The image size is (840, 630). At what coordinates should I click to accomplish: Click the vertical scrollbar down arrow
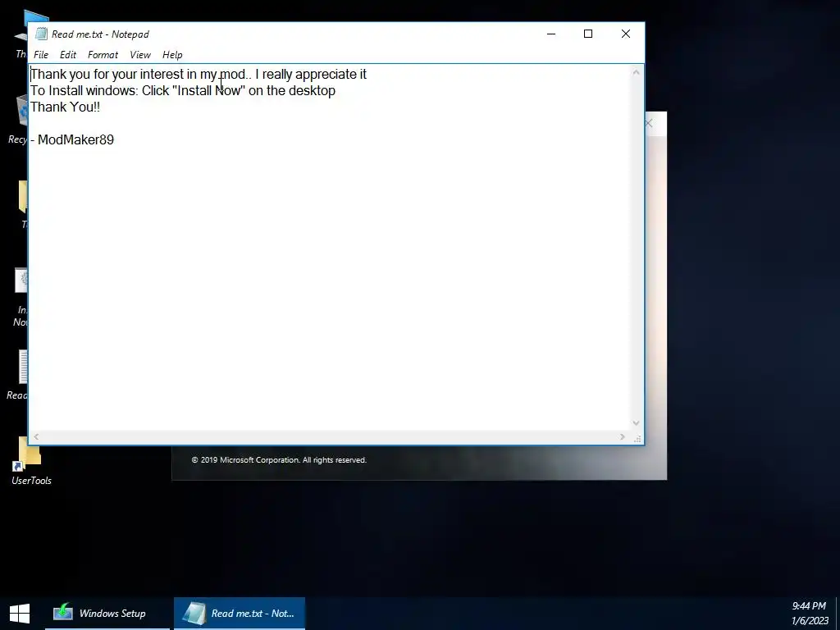[x=636, y=423]
